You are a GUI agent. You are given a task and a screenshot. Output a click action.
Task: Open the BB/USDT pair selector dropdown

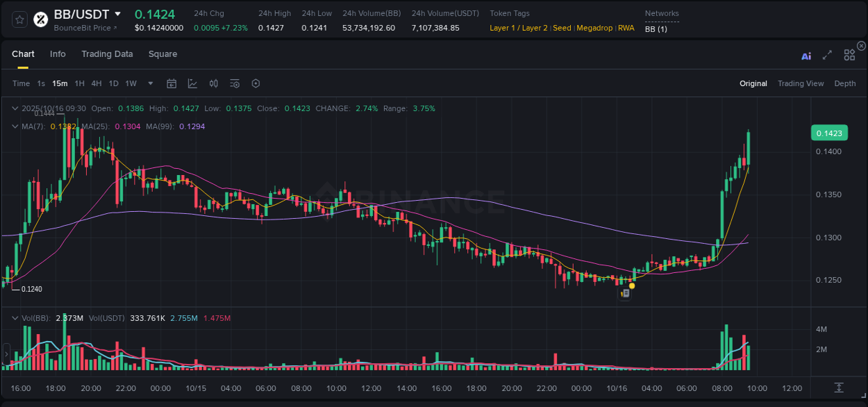(x=117, y=13)
